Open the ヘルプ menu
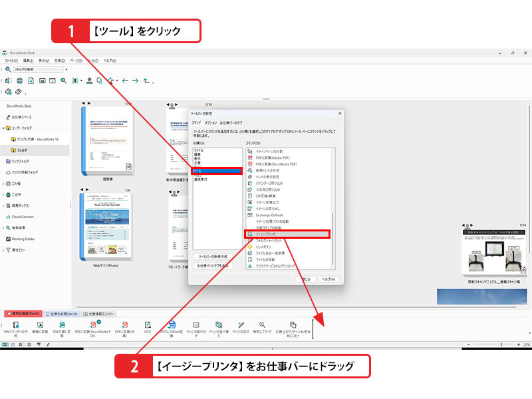This screenshot has width=532, height=399. [110, 61]
